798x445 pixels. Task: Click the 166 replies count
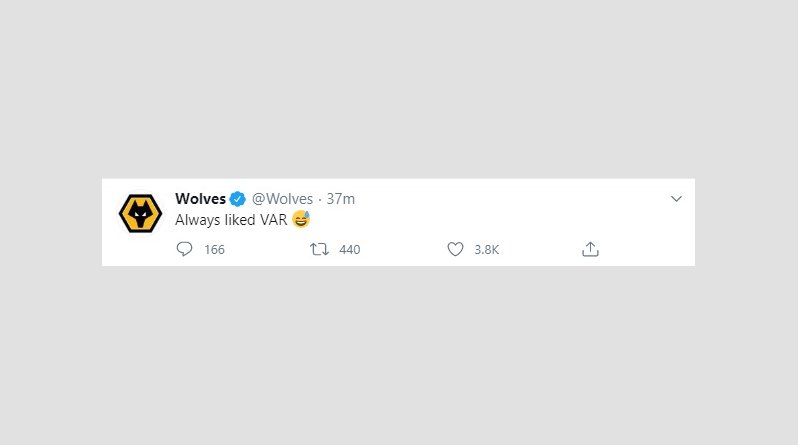(214, 249)
